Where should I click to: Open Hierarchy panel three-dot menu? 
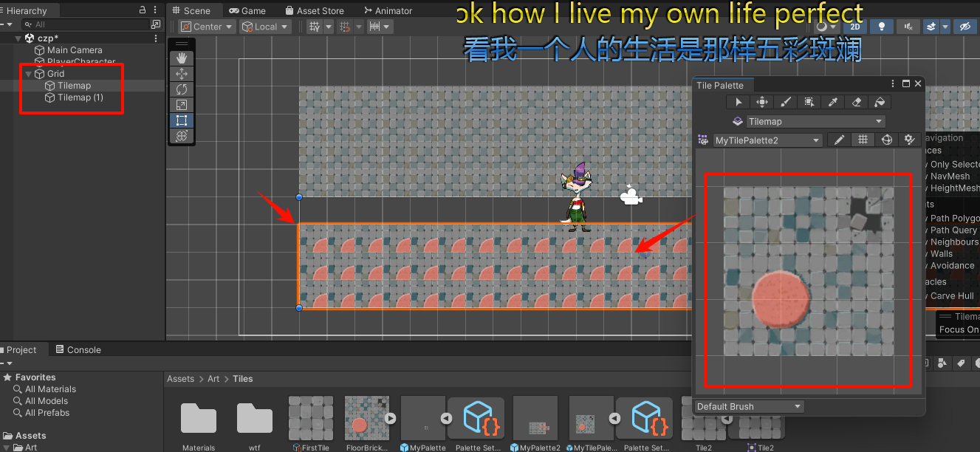[x=157, y=10]
